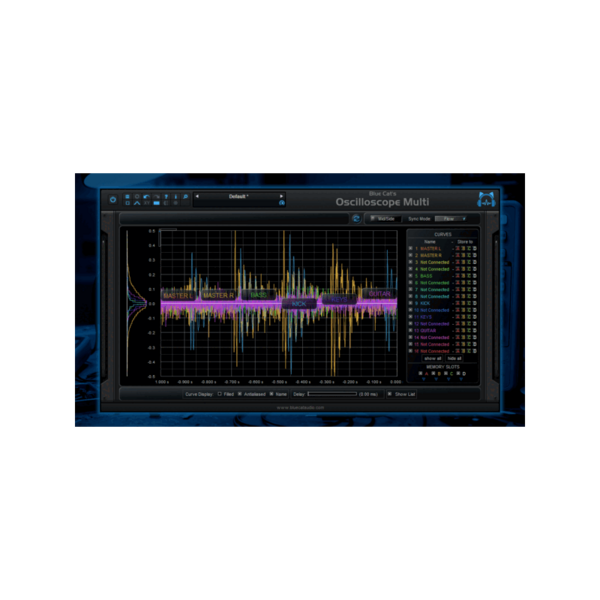This screenshot has height=600, width=600.
Task: Toggle visibility of MASTER L curve
Action: [411, 248]
